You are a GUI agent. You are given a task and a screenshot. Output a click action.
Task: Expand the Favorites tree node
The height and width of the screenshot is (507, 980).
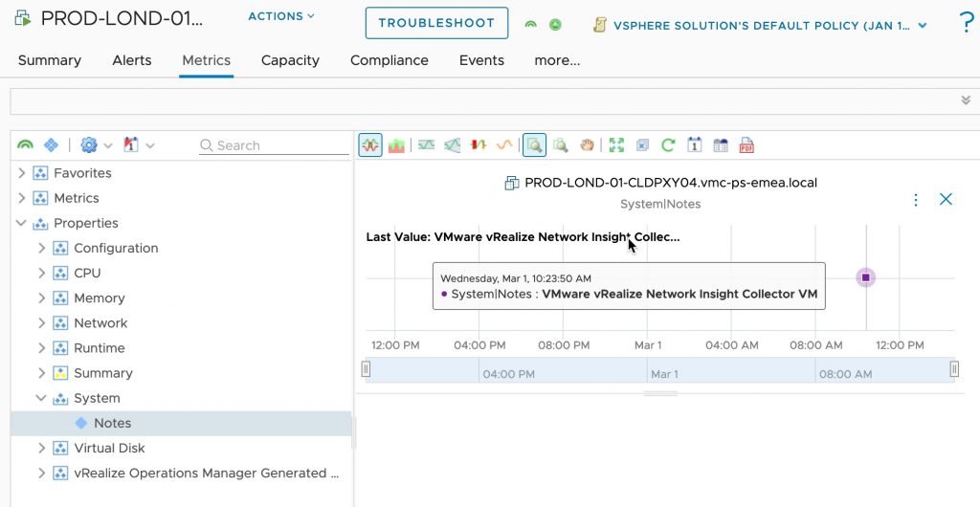(22, 173)
